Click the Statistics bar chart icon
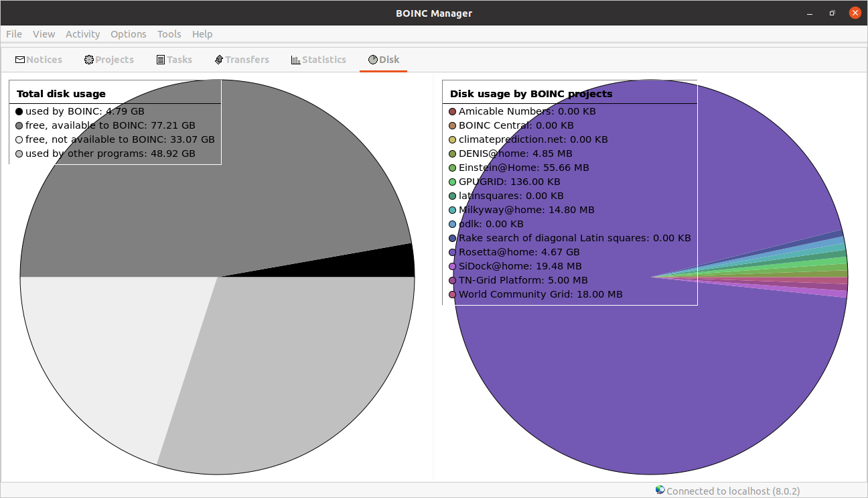 [x=295, y=60]
